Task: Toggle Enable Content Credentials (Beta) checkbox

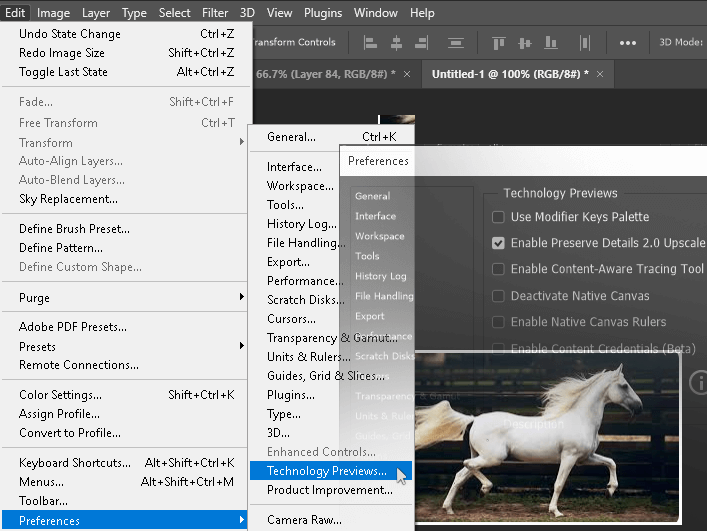Action: pos(498,348)
